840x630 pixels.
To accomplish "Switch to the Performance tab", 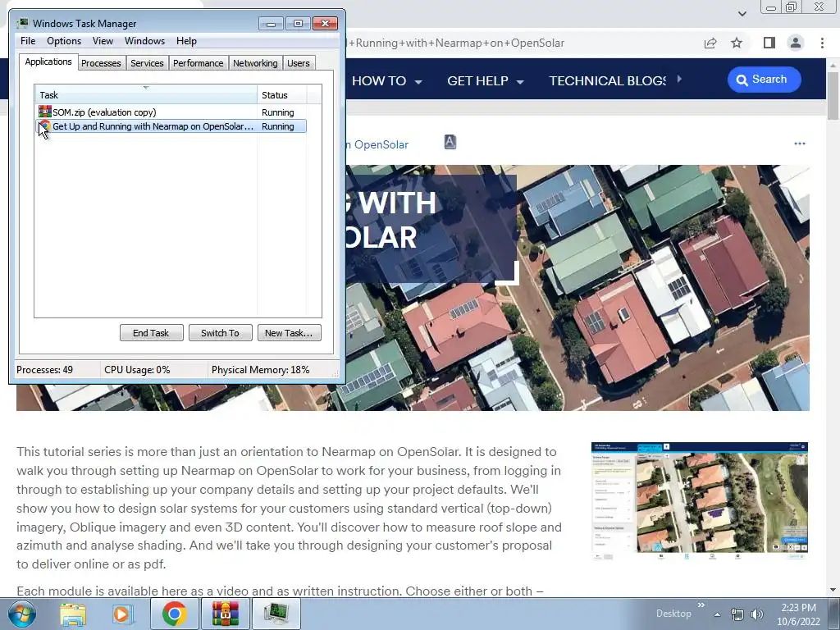I will click(199, 63).
